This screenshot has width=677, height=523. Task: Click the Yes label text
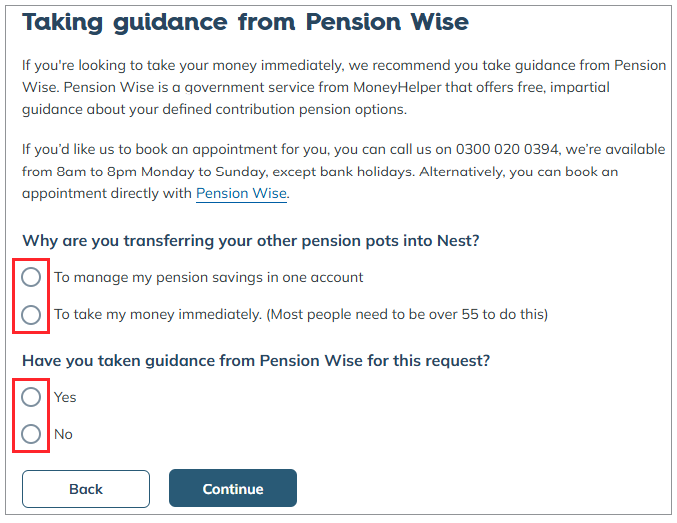[65, 397]
